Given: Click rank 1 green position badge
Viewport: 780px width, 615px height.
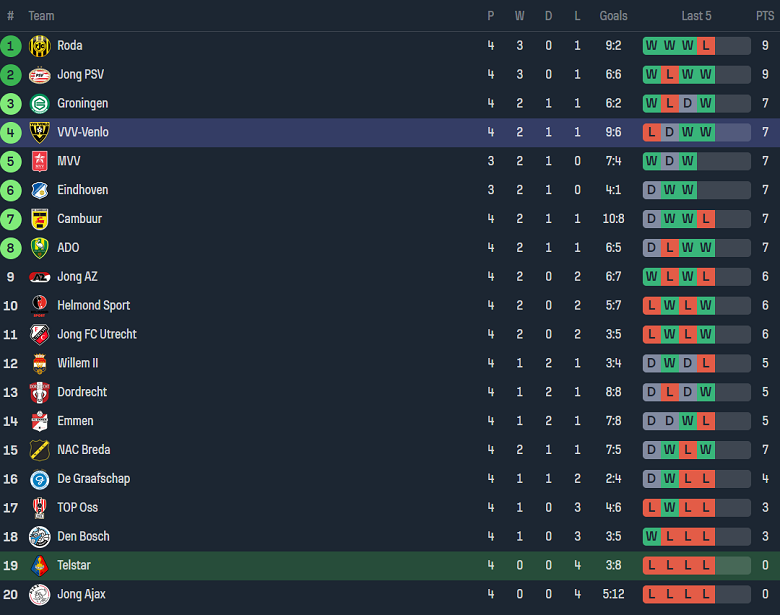Looking at the screenshot, I should tap(11, 46).
